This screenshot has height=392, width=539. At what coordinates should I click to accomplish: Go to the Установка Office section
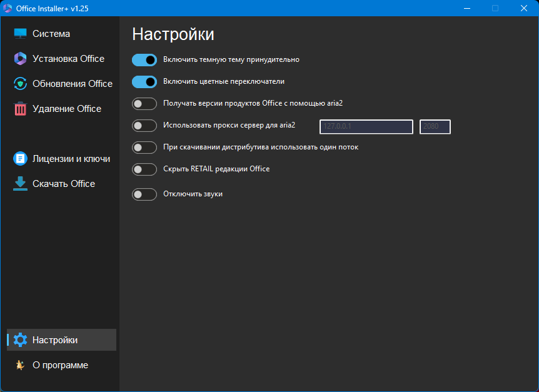(x=61, y=59)
